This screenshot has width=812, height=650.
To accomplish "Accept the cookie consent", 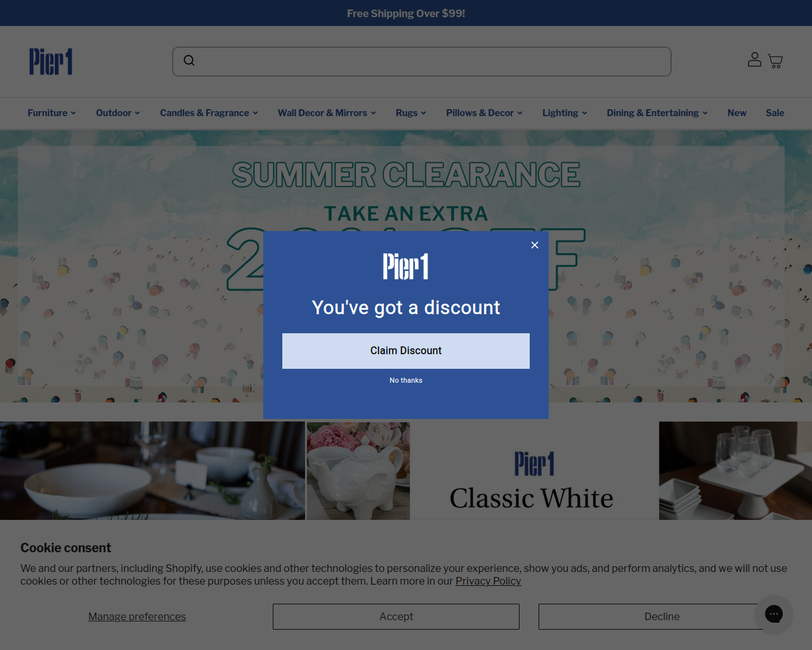I will click(396, 616).
